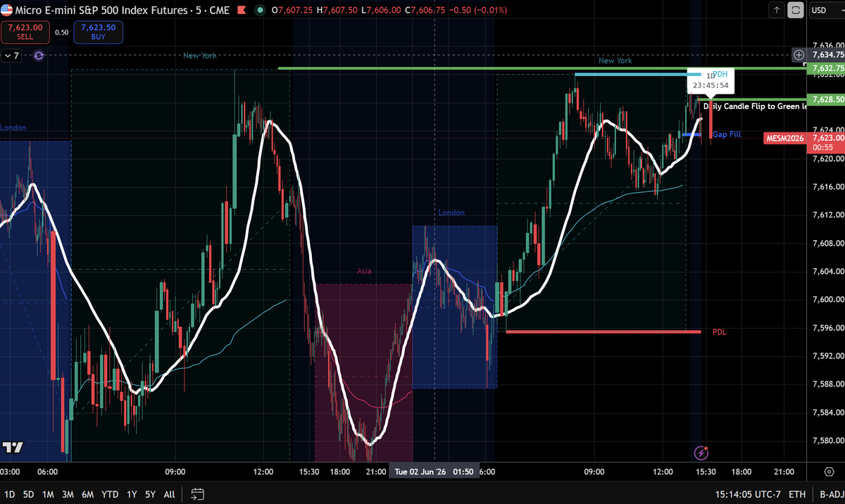
Task: Click the low value L7,606.00
Action: pos(380,11)
